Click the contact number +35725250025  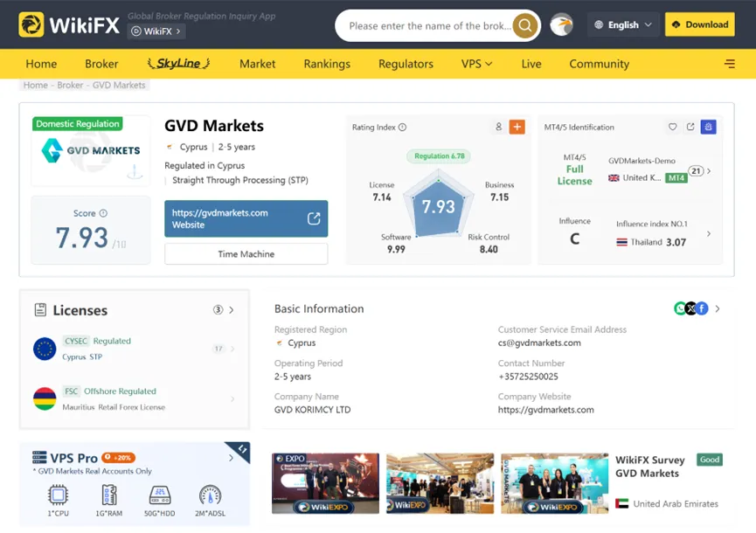click(x=528, y=377)
